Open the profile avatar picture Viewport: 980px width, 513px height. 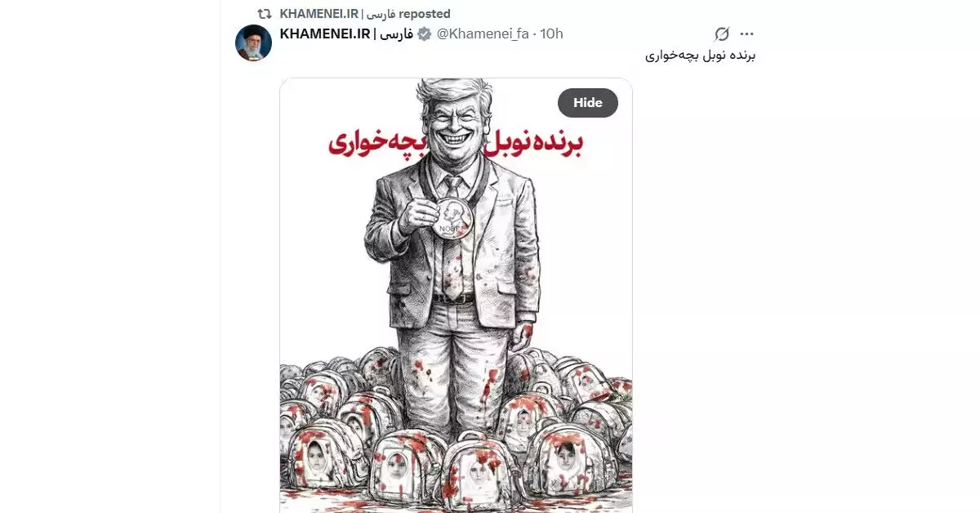coord(253,42)
